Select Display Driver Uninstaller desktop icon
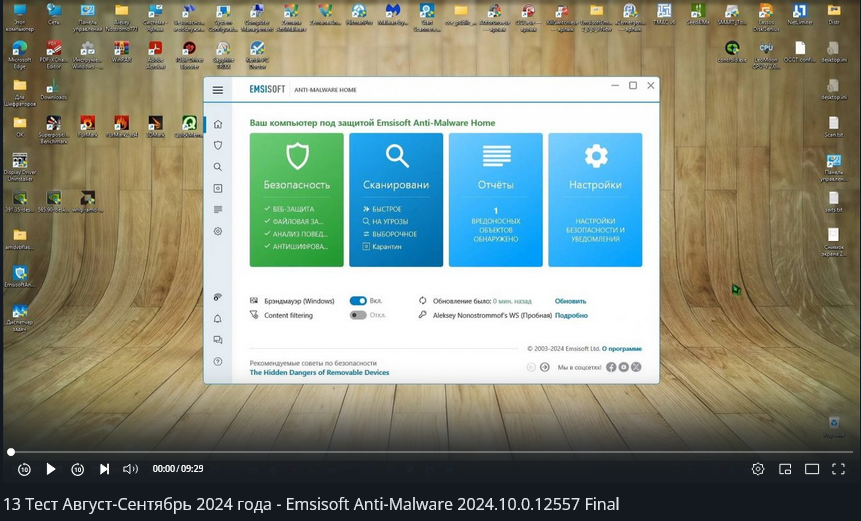Viewport: 861px width, 521px height. [x=20, y=167]
